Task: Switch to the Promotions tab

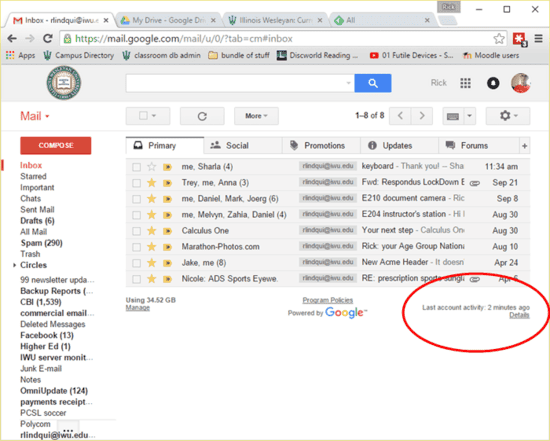Action: [x=321, y=146]
